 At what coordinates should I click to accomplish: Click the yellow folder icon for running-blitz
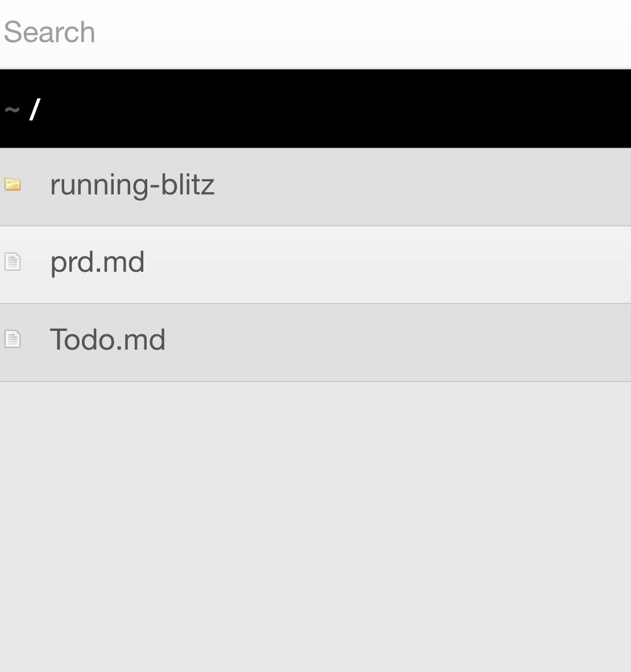[13, 185]
